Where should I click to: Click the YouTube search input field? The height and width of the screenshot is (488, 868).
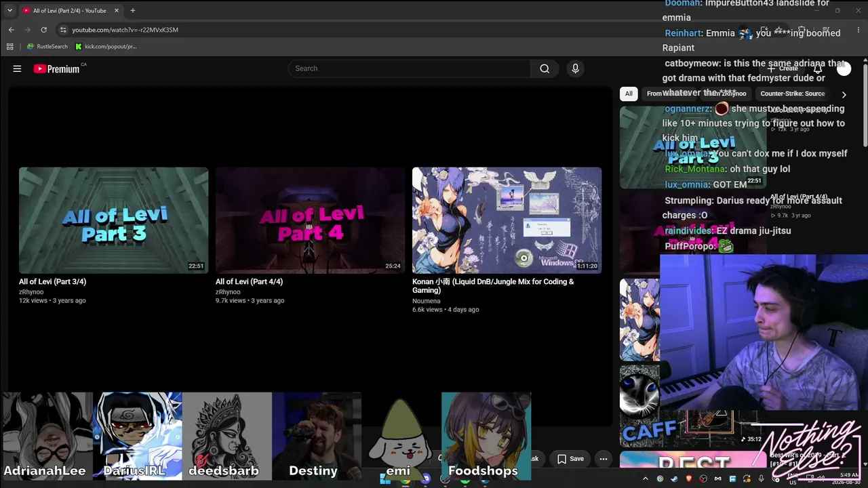[x=410, y=68]
